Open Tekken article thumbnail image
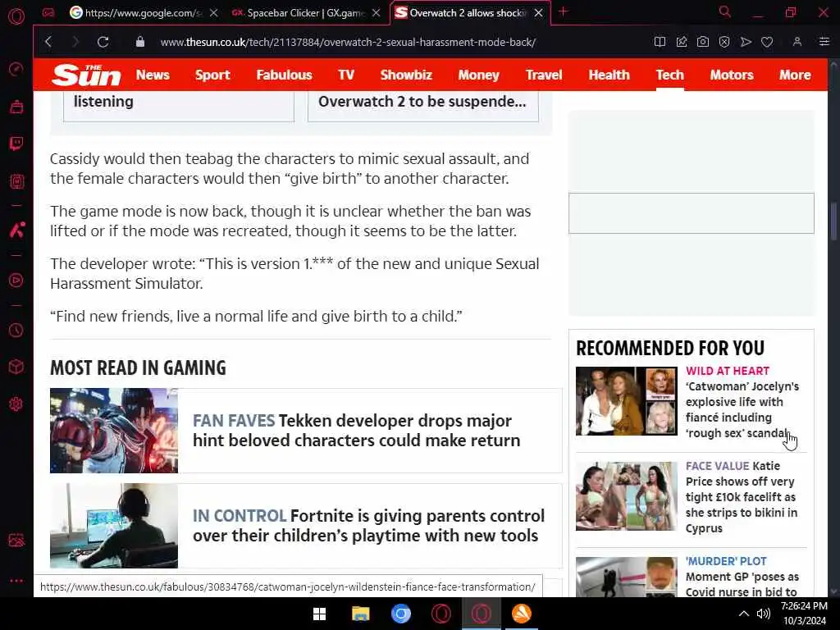The image size is (840, 630). point(113,430)
